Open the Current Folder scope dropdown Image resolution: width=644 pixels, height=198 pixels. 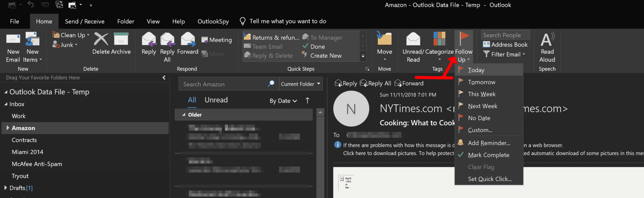[x=301, y=84]
